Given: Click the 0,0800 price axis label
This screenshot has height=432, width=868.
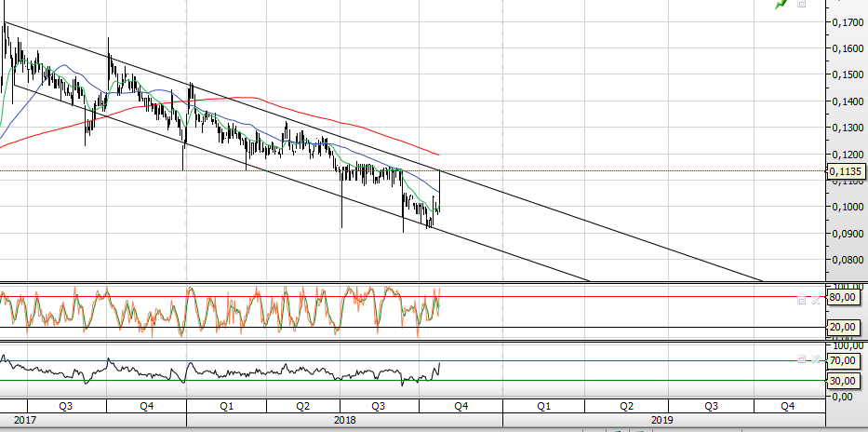Looking at the screenshot, I should point(848,259).
